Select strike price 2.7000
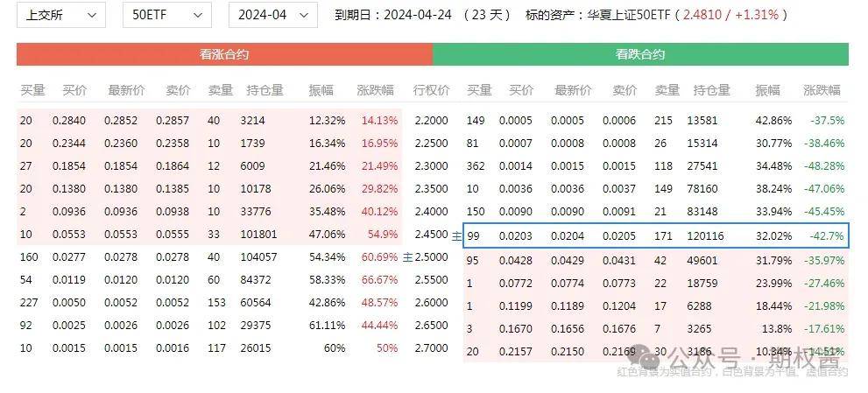868x393 pixels. coord(431,348)
